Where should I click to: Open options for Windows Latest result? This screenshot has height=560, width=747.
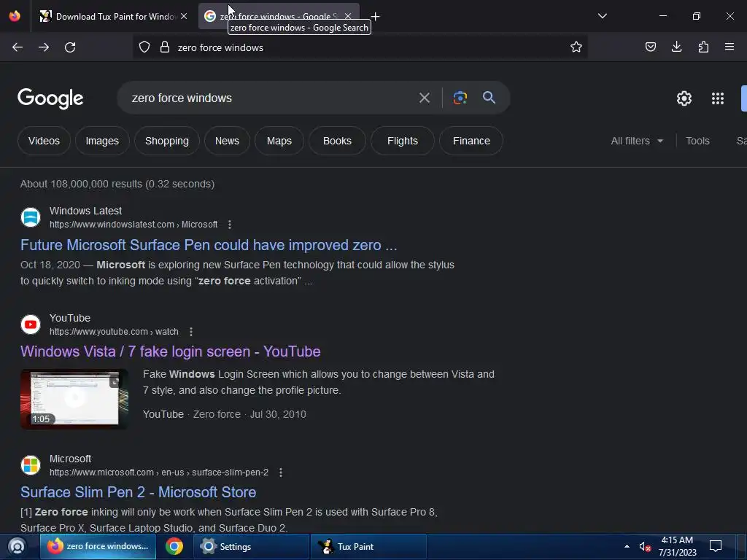point(230,225)
